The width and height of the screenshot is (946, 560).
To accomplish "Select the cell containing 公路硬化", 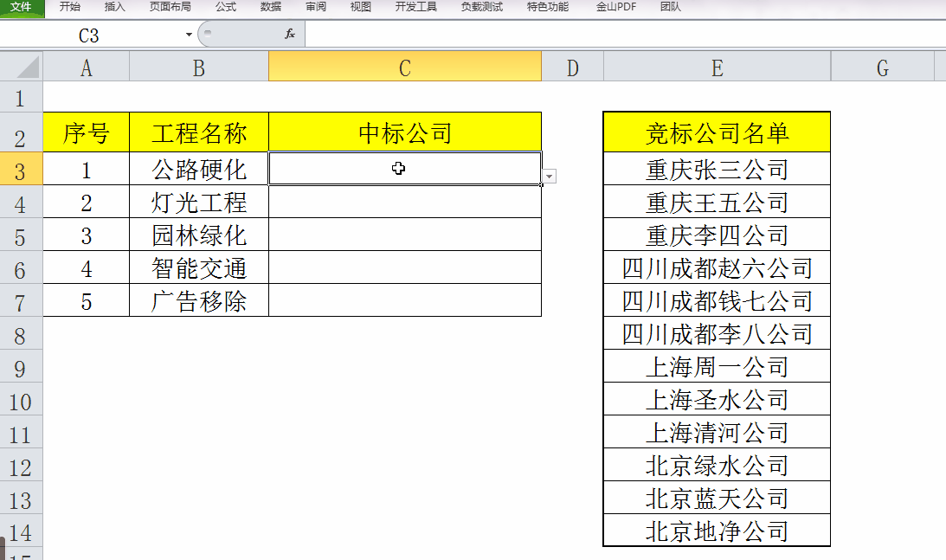I will click(198, 169).
